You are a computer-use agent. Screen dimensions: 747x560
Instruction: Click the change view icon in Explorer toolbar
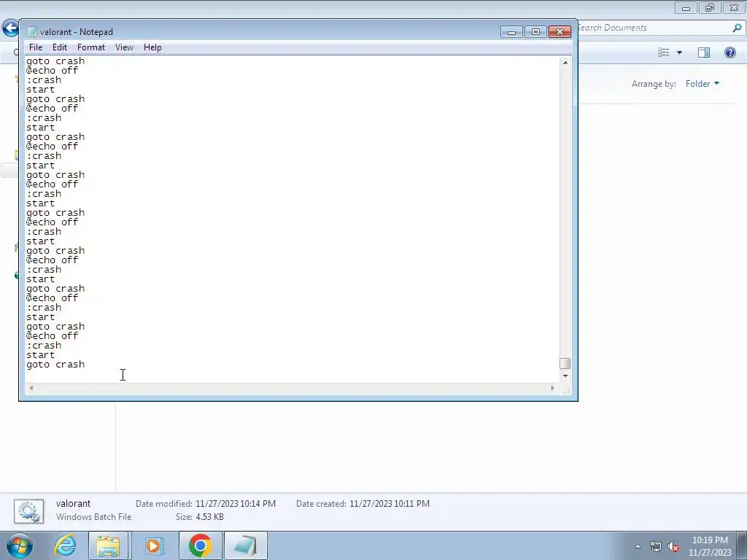tap(664, 52)
